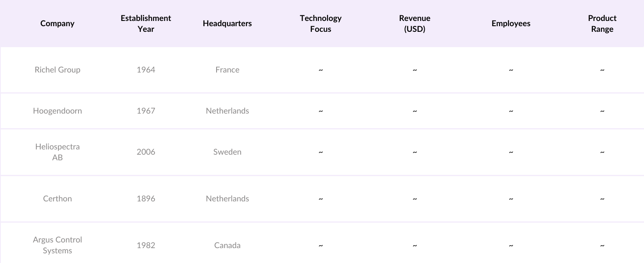Select the Hoogendoorn company cell
The width and height of the screenshot is (644, 263).
[57, 111]
